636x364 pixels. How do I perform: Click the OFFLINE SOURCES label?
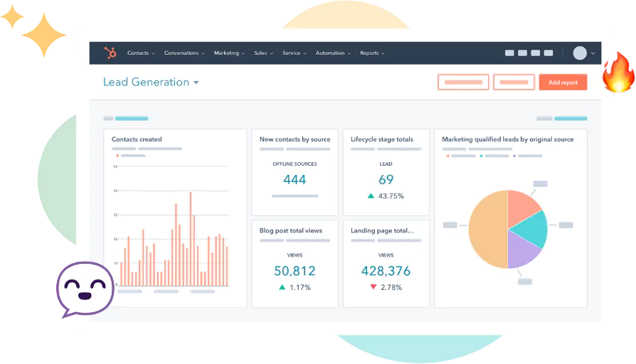coord(295,164)
